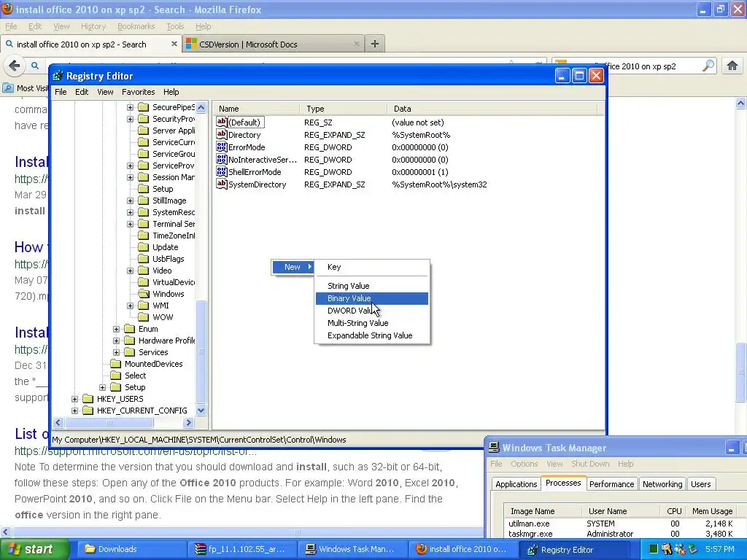Switch to Task Manager Performance tab

coord(611,484)
